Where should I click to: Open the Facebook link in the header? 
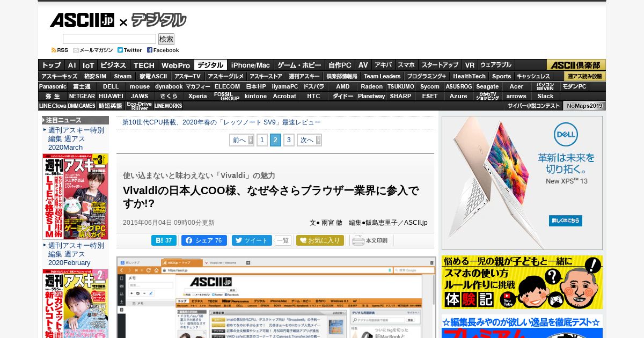[163, 50]
